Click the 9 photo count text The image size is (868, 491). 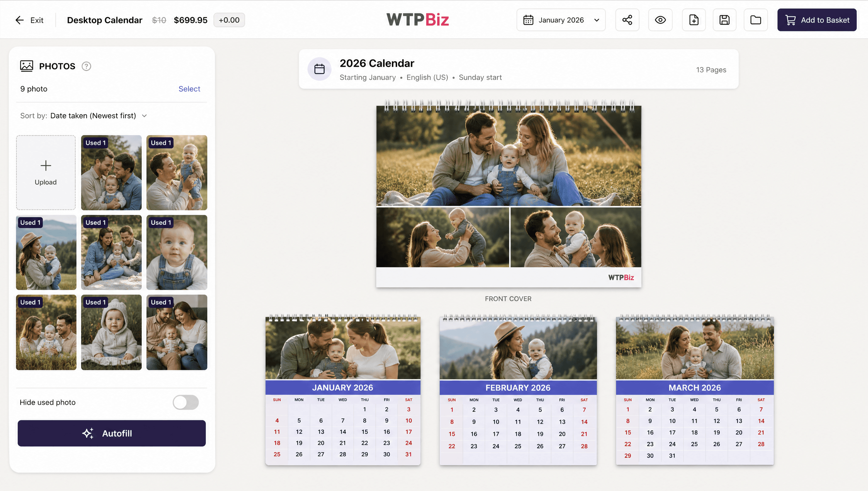click(x=34, y=89)
